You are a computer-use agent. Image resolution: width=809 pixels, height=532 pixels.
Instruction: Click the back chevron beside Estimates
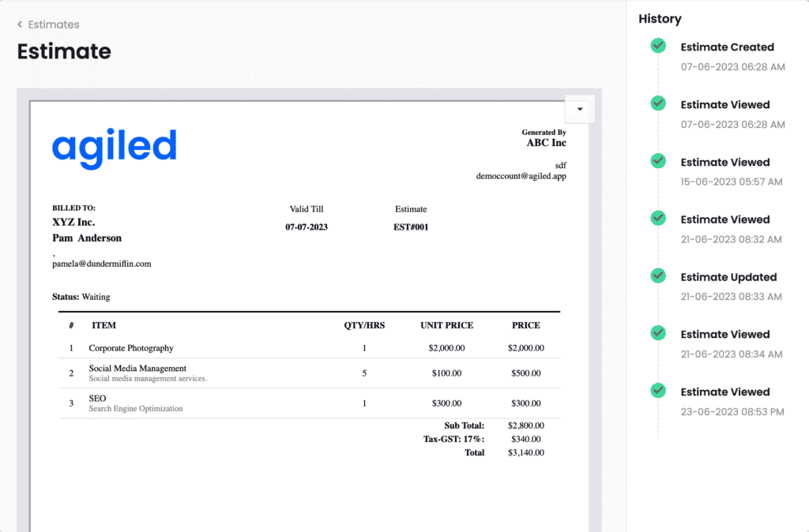coord(20,25)
